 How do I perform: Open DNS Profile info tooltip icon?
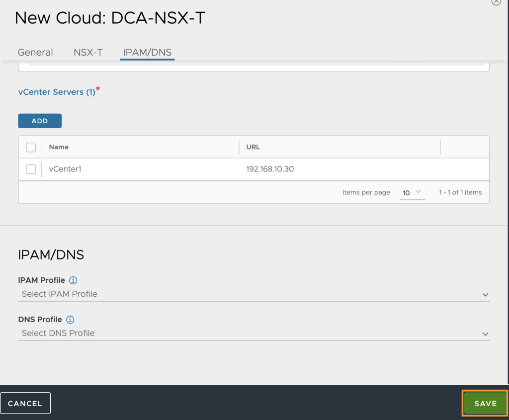tap(70, 320)
